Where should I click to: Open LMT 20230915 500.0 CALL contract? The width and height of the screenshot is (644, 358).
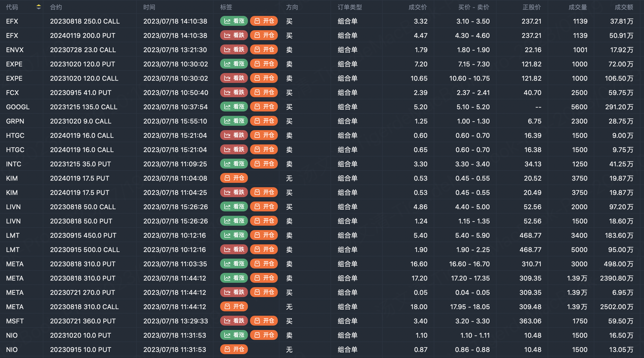(x=85, y=250)
